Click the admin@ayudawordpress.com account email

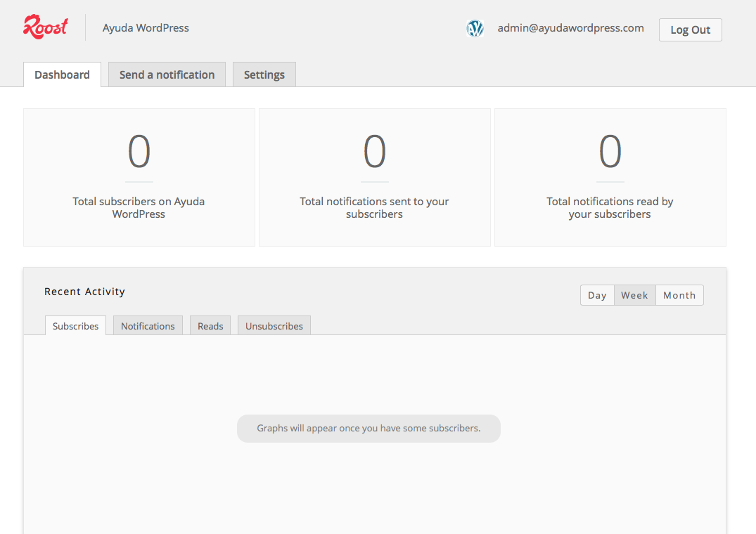coord(570,28)
